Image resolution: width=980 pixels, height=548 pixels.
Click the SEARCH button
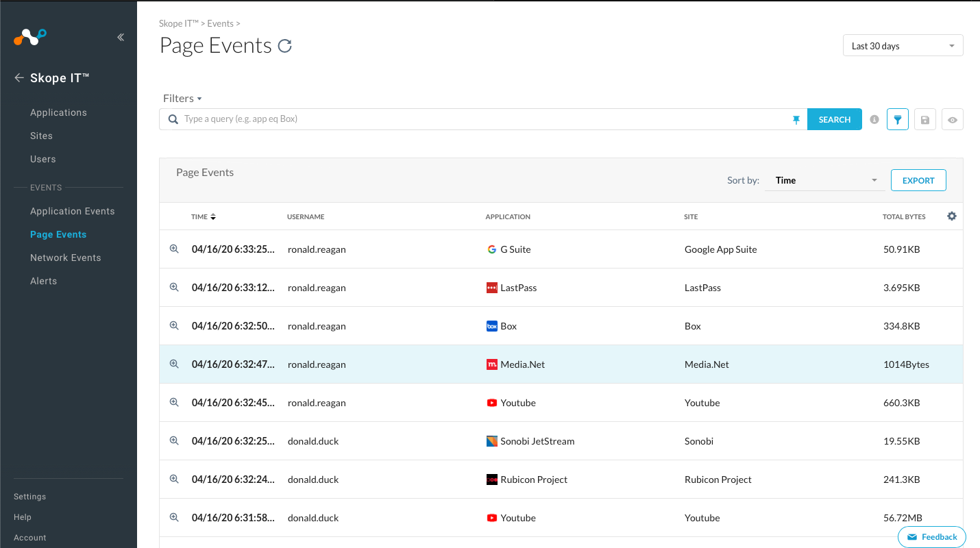834,119
